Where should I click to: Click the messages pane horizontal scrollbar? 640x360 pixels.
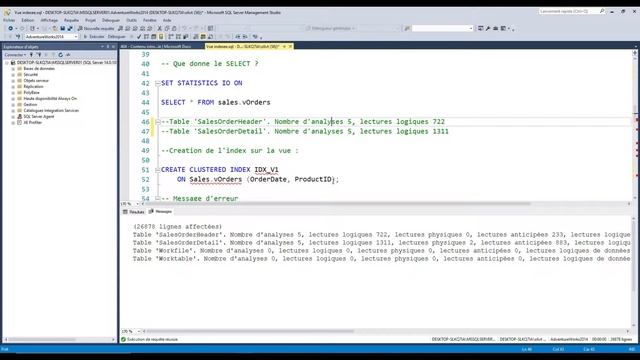point(250,331)
